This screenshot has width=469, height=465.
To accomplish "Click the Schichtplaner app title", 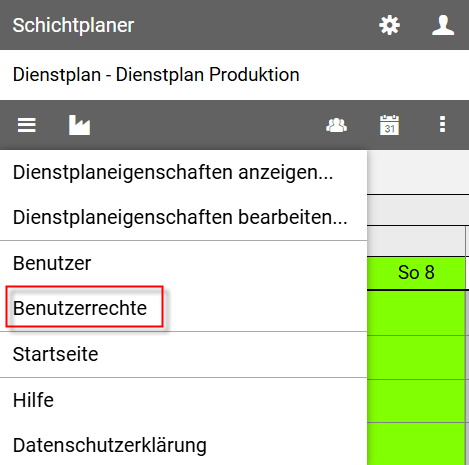I will pos(73,25).
